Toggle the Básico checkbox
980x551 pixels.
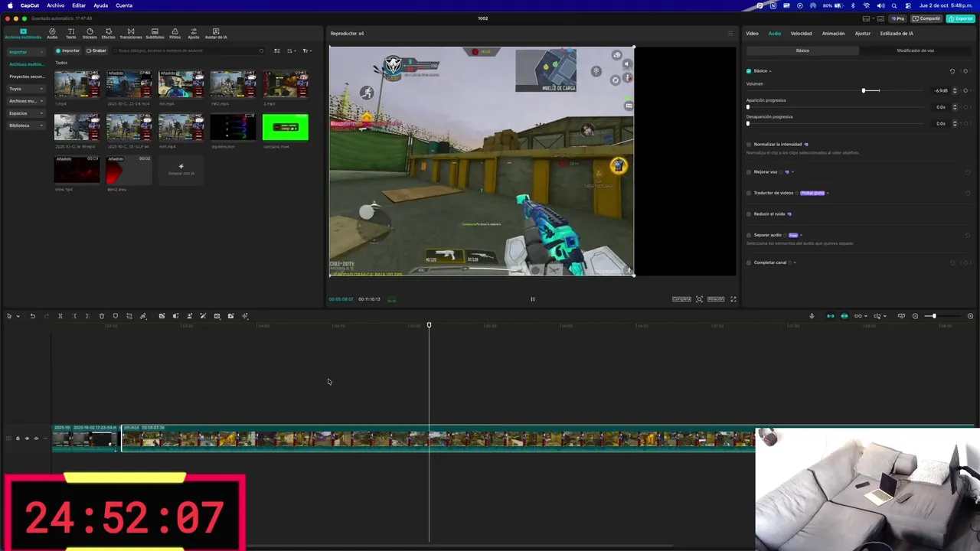(x=749, y=71)
